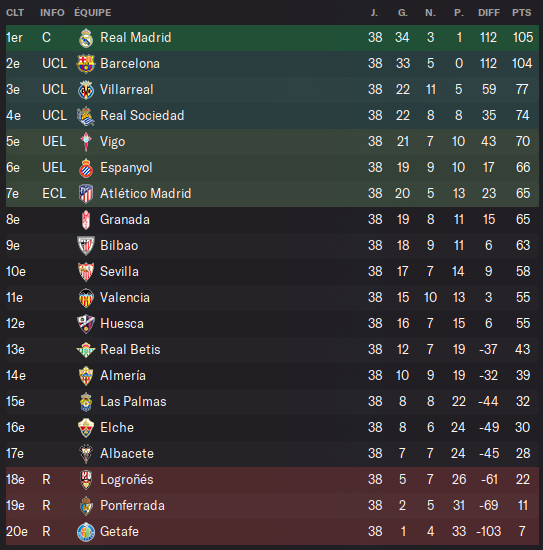Image resolution: width=543 pixels, height=550 pixels.
Task: Click the Real Betis crest
Action: coord(86,350)
